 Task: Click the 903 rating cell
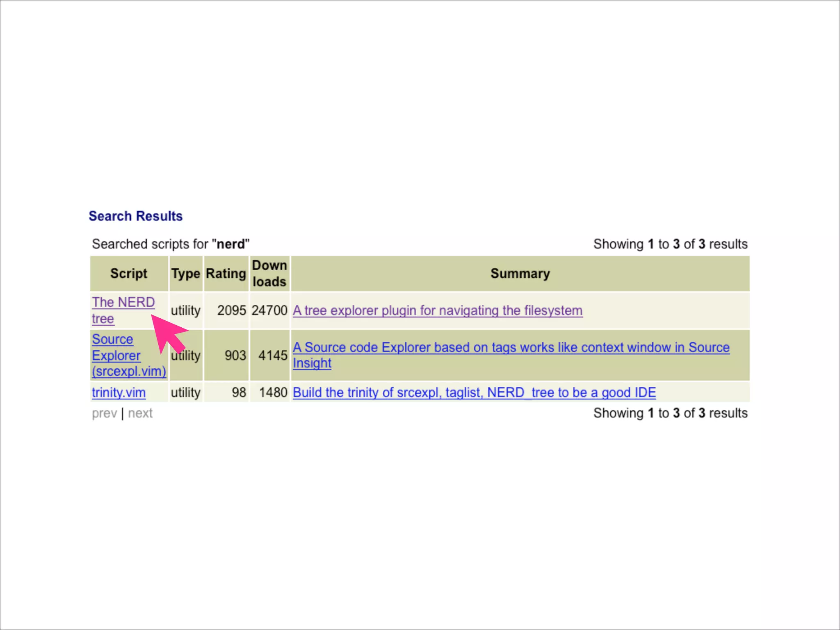click(x=235, y=355)
